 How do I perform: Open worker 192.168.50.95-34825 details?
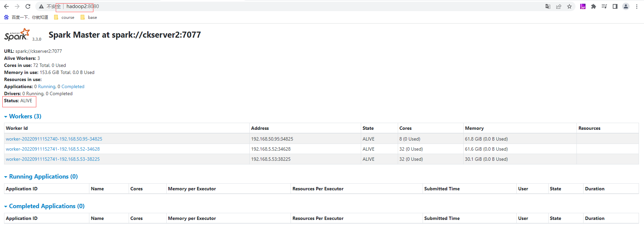click(54, 139)
